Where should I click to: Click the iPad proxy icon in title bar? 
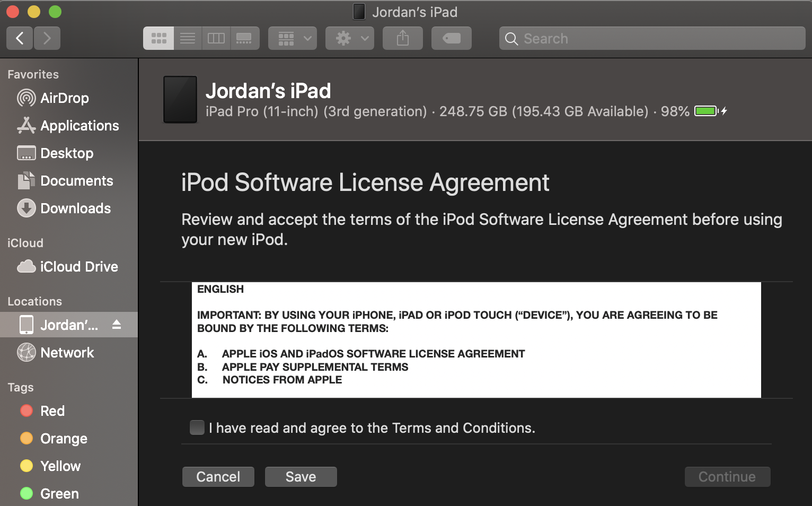point(359,12)
